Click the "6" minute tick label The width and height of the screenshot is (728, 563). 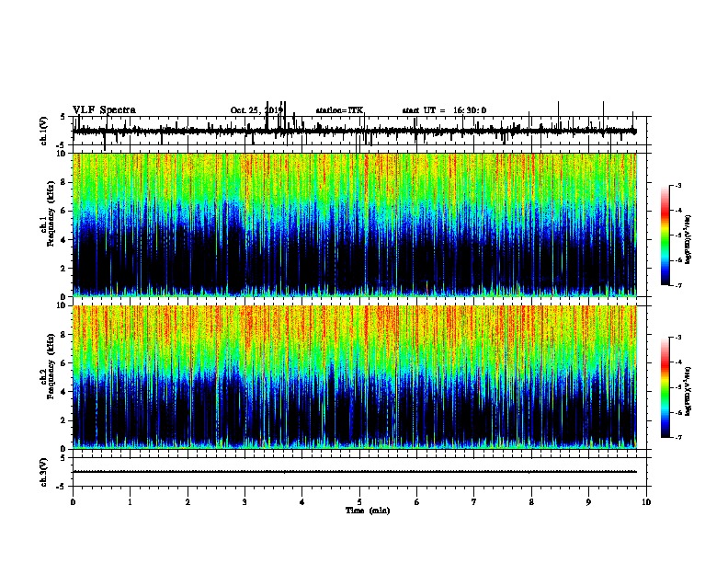point(417,502)
